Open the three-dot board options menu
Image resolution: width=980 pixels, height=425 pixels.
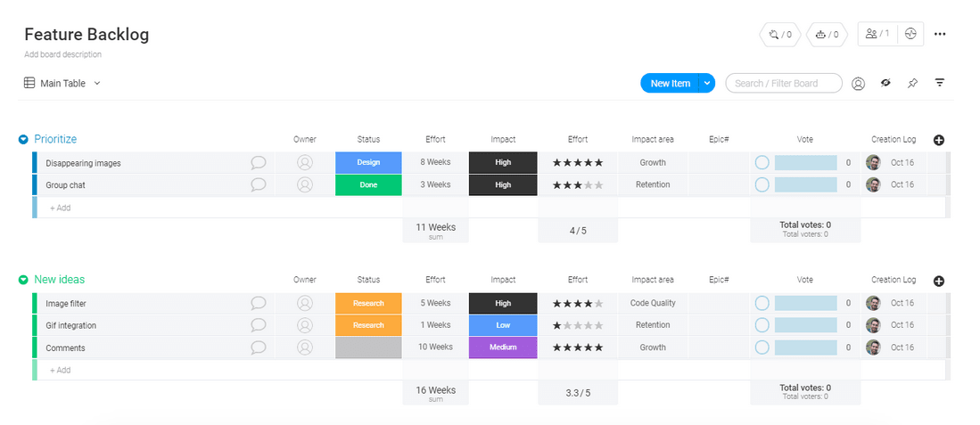940,35
